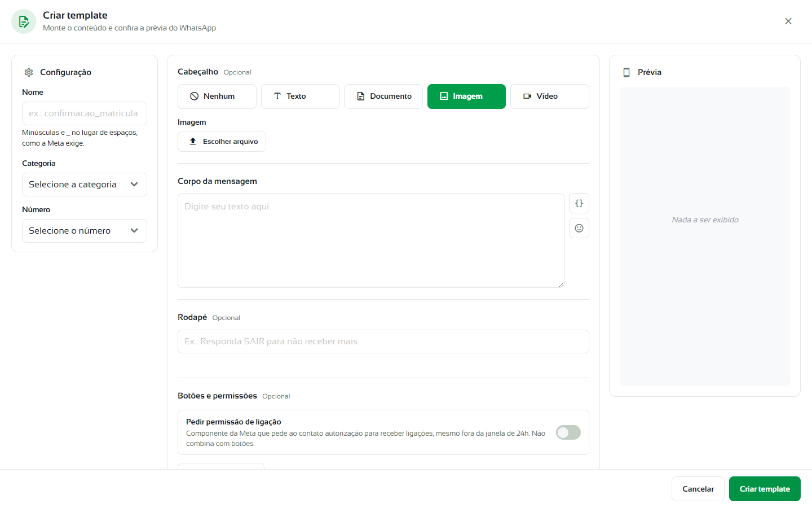Close the Criar template dialog
Image resolution: width=812 pixels, height=508 pixels.
coord(788,21)
